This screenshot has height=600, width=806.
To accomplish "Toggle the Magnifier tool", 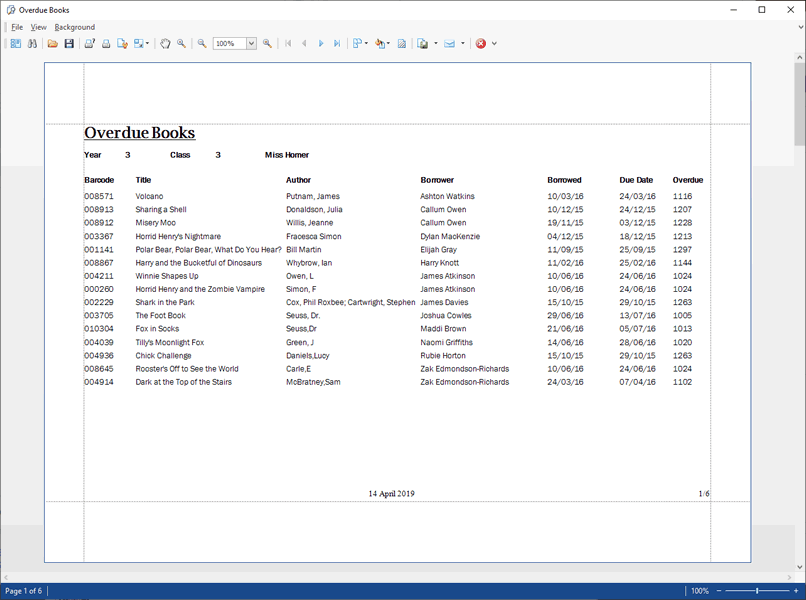I will [181, 44].
